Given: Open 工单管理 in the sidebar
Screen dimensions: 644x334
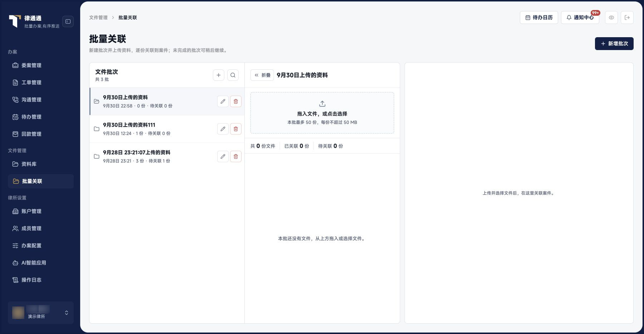Looking at the screenshot, I should click(x=41, y=83).
